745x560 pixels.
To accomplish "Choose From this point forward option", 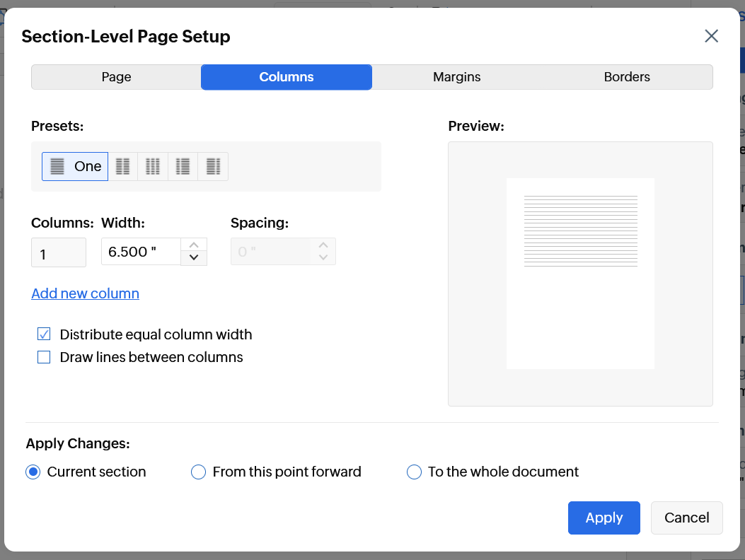I will click(198, 472).
